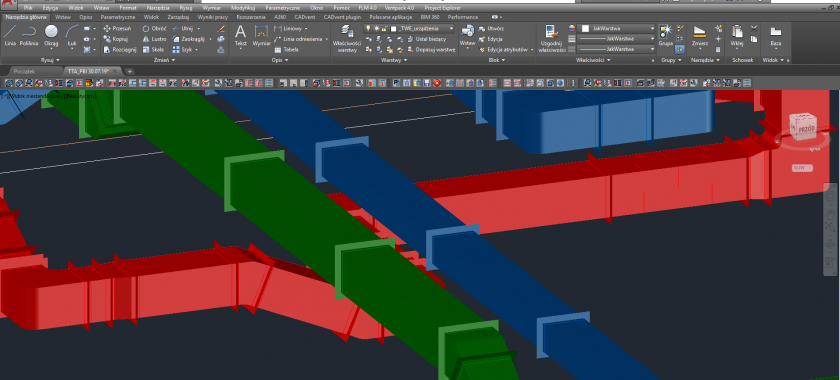The width and height of the screenshot is (840, 380).
Task: Open the Wymiar menu
Action: point(212,9)
